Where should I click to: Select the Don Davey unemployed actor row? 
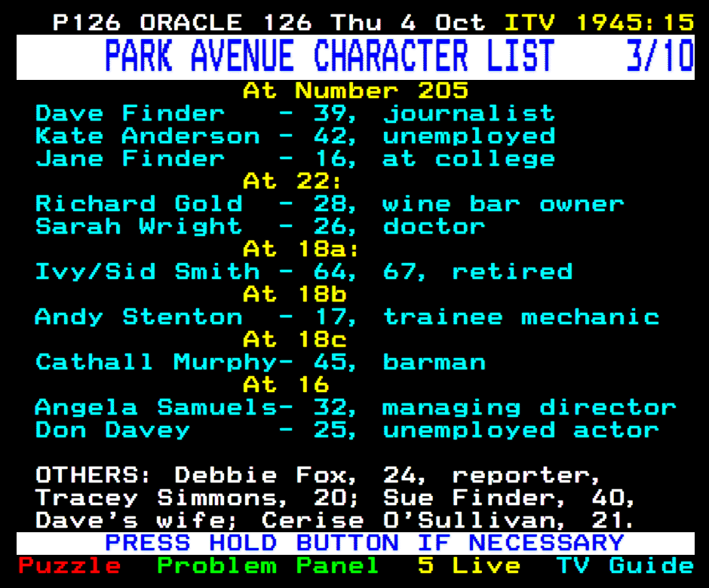coord(347,430)
